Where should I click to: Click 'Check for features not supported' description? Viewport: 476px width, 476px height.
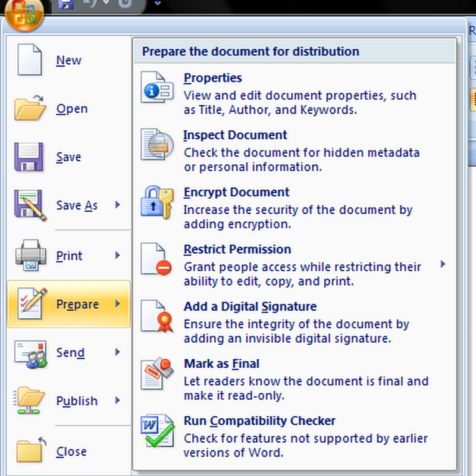[306, 445]
